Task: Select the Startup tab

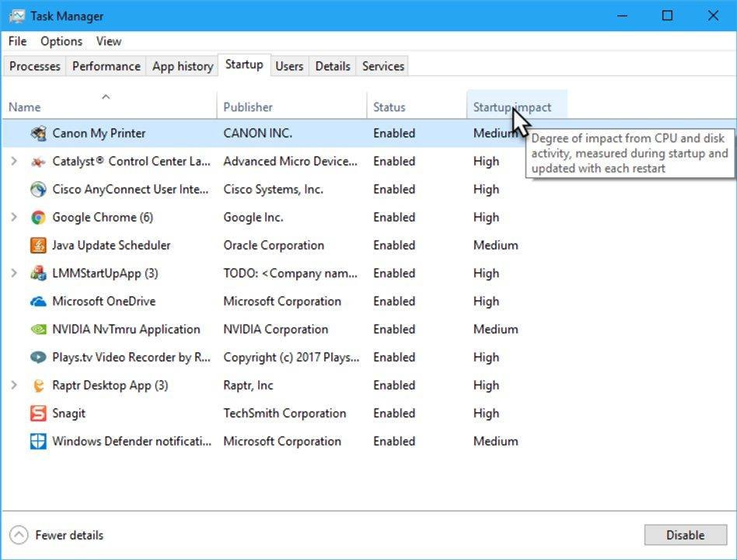Action: coord(244,65)
